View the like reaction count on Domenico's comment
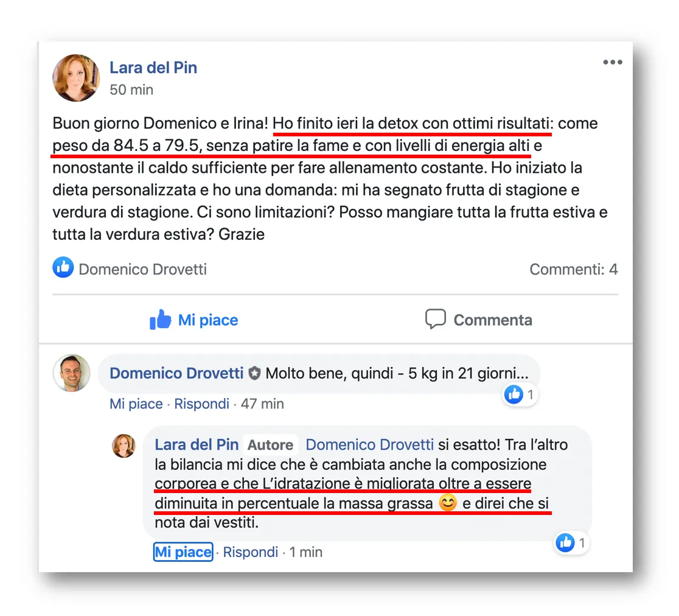This screenshot has width=679, height=616. [521, 394]
